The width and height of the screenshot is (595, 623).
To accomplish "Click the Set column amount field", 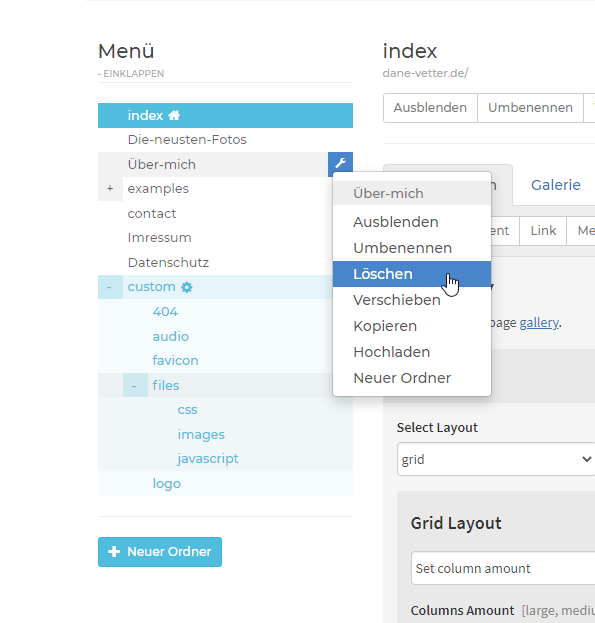I will tap(503, 568).
